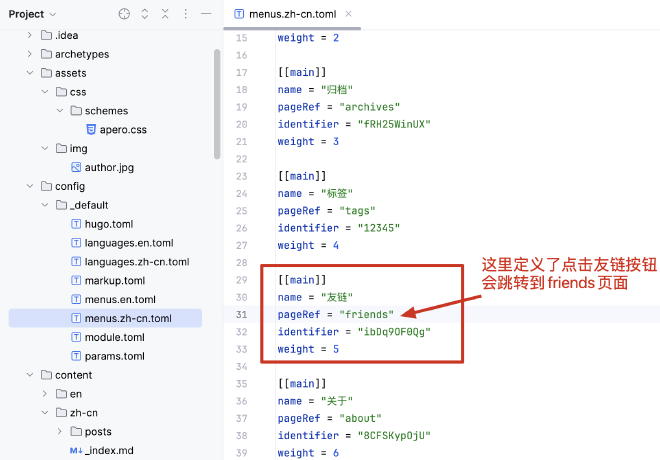Expand the .idea folder
Viewport: 660px width, 460px height.
coord(31,36)
